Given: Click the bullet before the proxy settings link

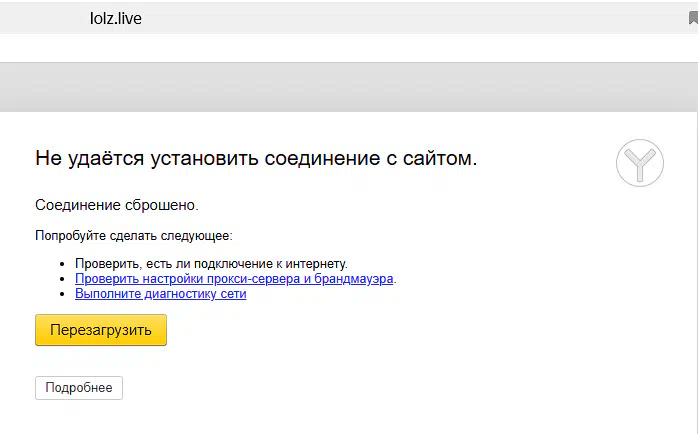Looking at the screenshot, I should pyautogui.click(x=62, y=279).
